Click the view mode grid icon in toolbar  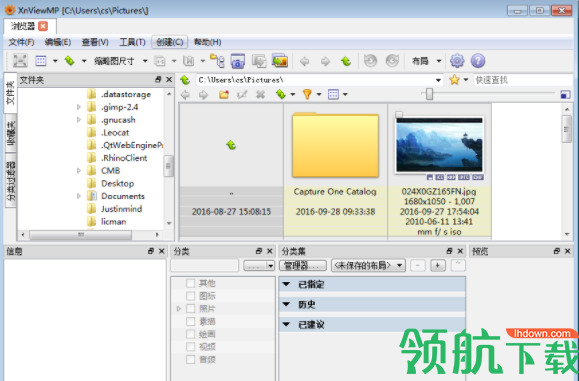coord(41,61)
